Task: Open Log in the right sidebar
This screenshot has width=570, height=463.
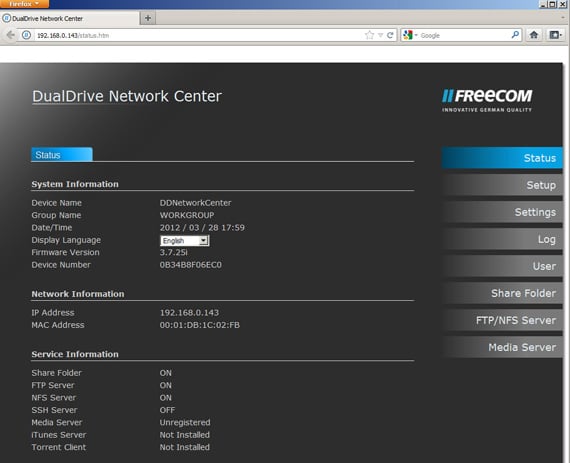Action: pos(502,239)
